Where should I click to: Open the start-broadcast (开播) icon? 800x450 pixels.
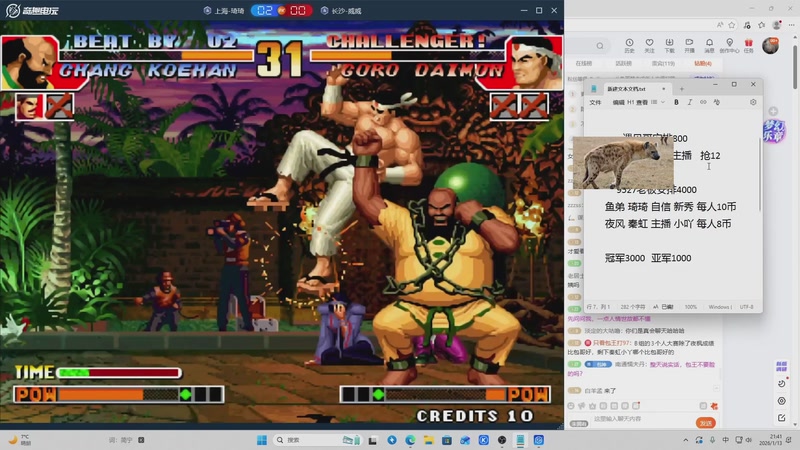[689, 45]
